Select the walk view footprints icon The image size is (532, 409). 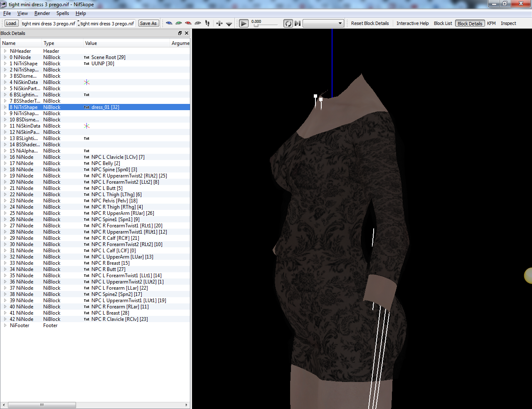coord(207,23)
